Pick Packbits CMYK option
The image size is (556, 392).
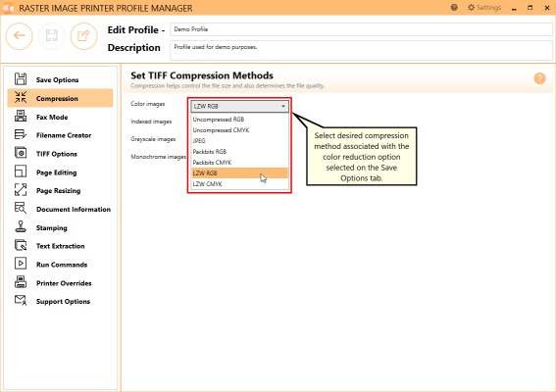pos(239,163)
